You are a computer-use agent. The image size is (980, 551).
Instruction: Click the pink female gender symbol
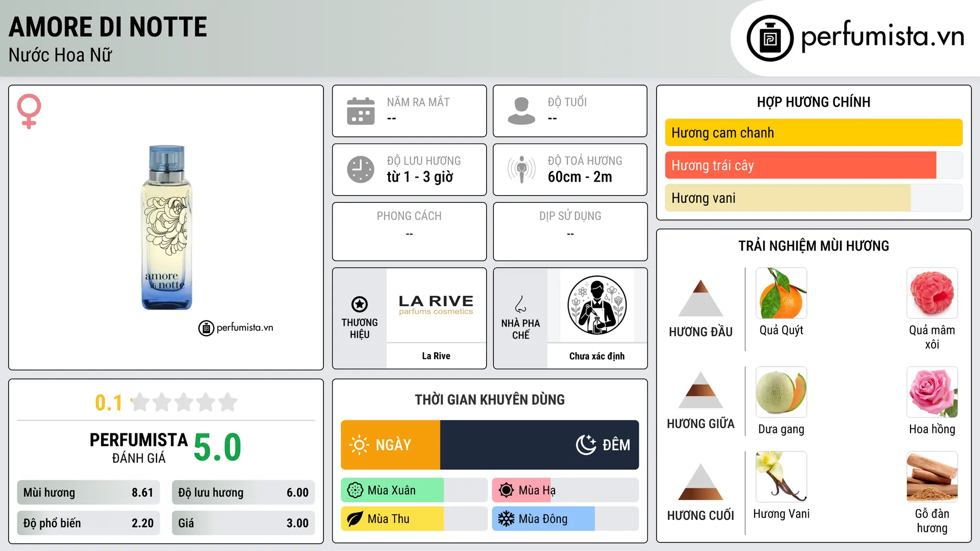29,111
